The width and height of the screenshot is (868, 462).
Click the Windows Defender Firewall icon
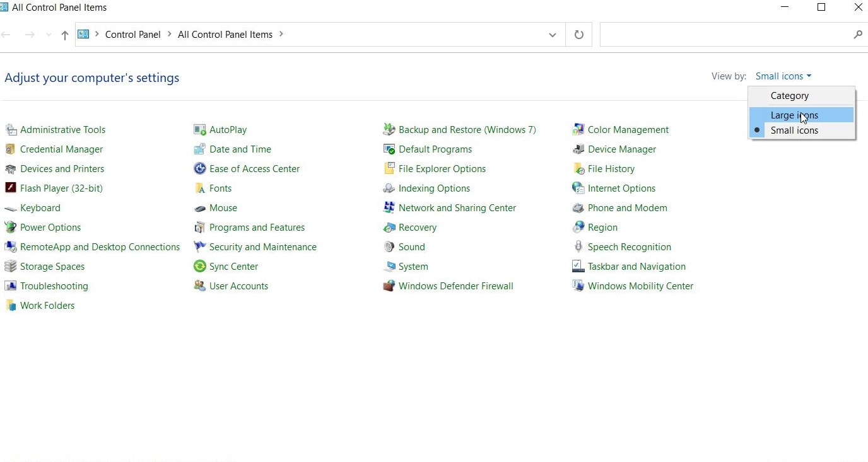point(389,286)
